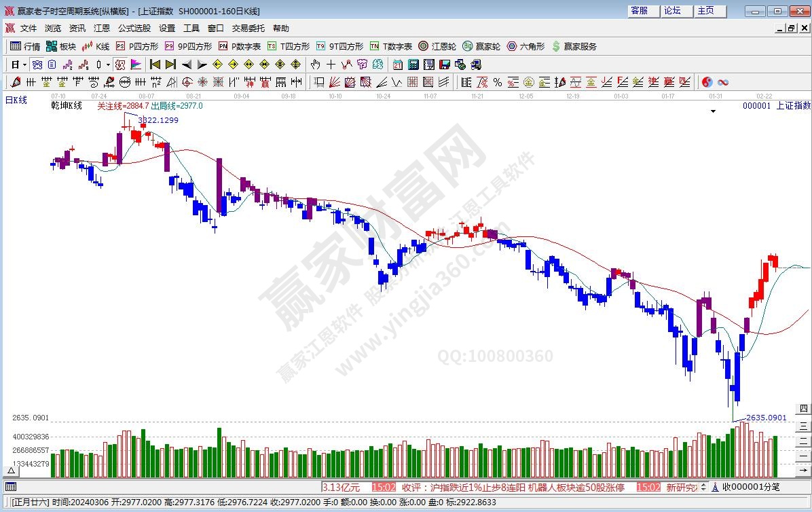Click the yin-yang taiji icon
This screenshot has height=512, width=812.
point(707,82)
